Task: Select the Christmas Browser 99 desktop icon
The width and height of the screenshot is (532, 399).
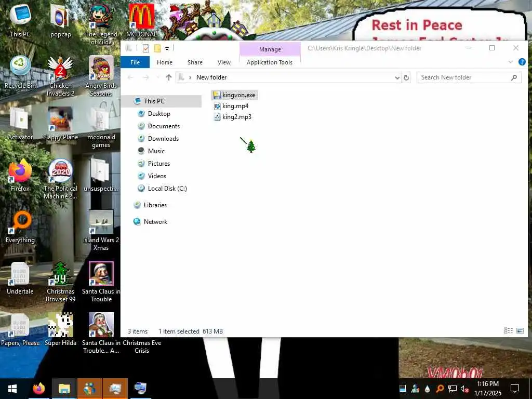Action: [60, 282]
